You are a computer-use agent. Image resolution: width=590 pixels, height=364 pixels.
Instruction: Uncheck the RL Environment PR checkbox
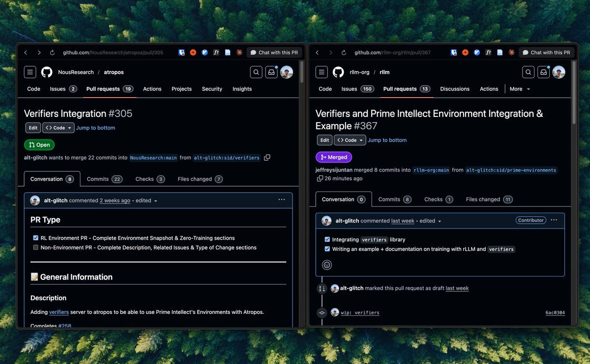[x=35, y=237]
